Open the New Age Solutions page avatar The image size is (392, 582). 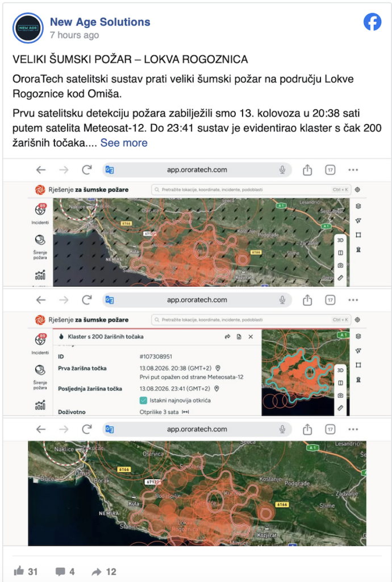28,28
